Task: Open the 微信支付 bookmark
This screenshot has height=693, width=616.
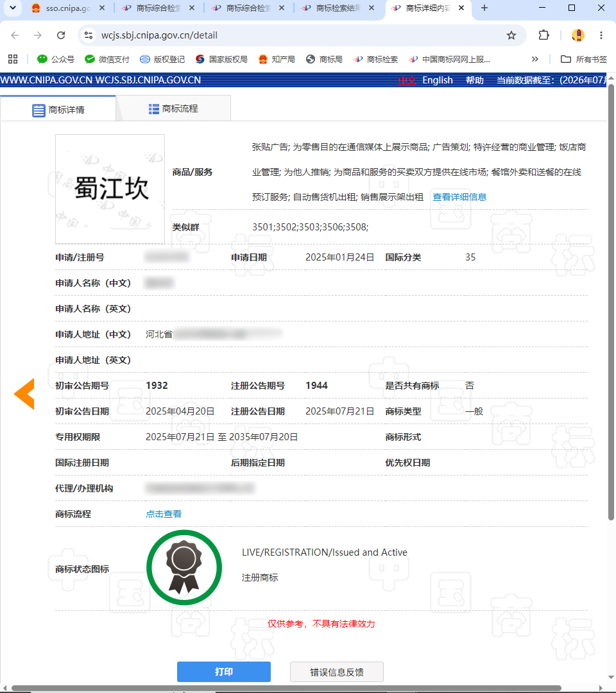Action: click(107, 59)
